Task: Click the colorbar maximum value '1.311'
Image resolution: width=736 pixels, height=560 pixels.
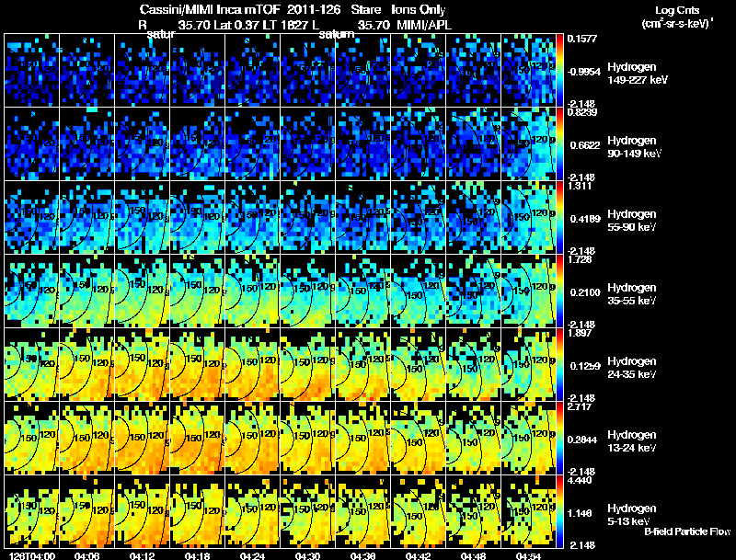Action: [580, 186]
